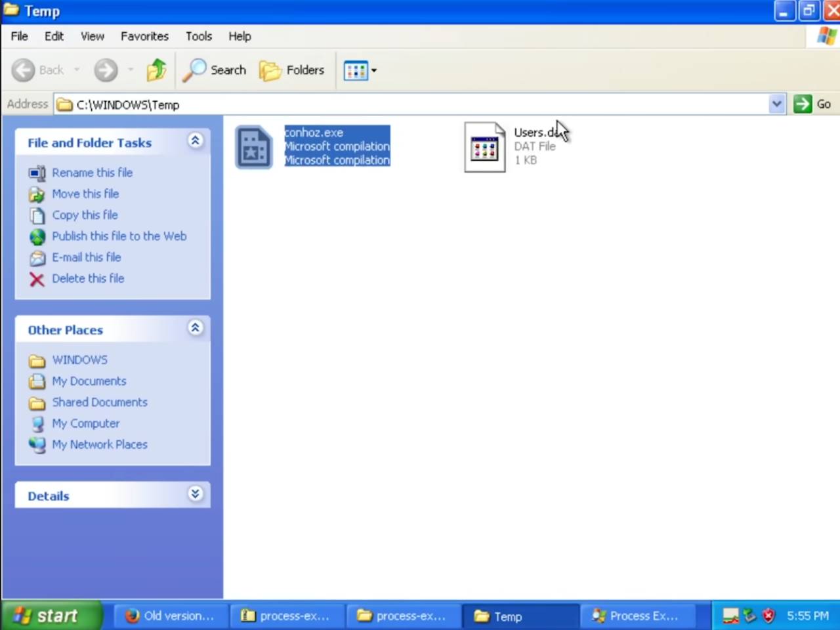Viewport: 840px width, 630px height.
Task: Open the File menu
Action: tap(20, 36)
